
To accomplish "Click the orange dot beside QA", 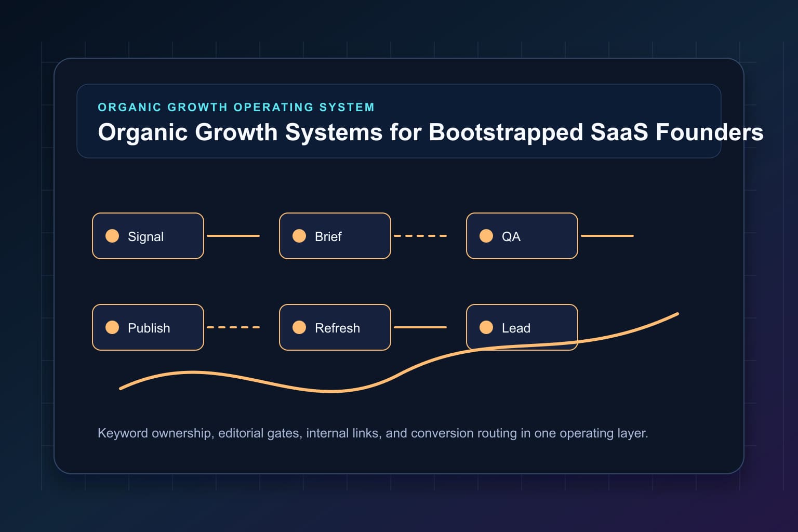I will [486, 236].
